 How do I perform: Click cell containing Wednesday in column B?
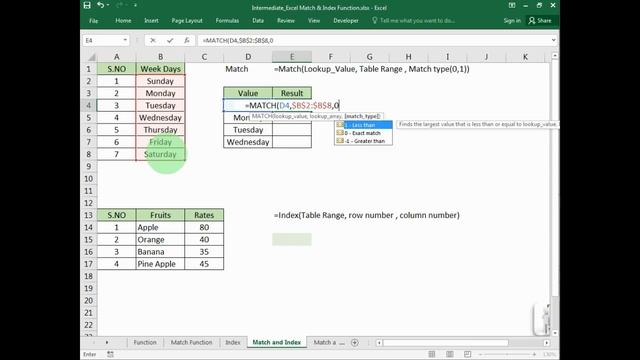(160, 118)
